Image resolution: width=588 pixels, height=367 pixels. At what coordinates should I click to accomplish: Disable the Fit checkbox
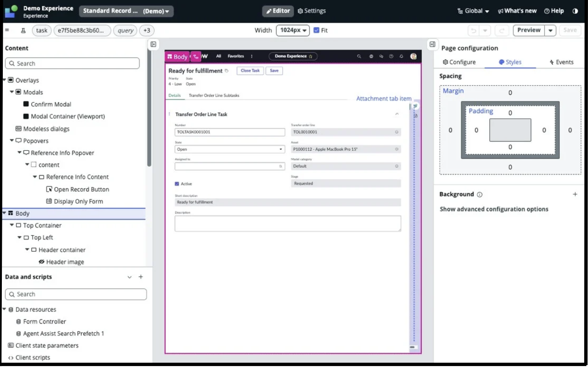coord(315,30)
